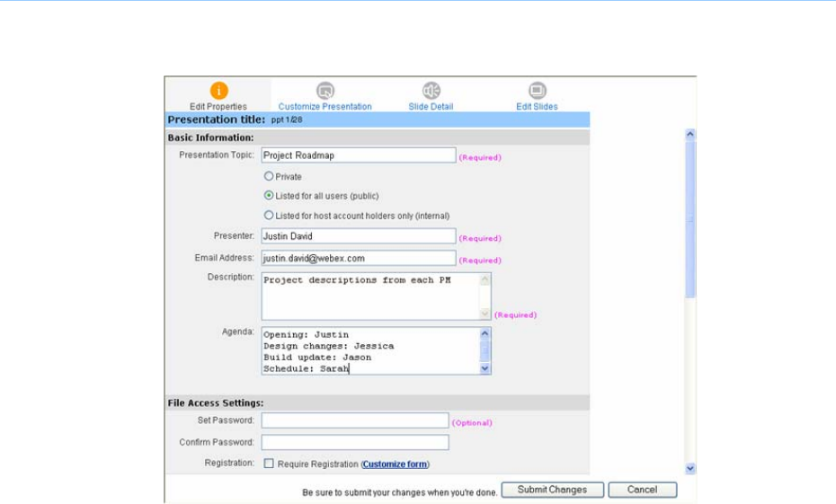Screen dimensions: 836x504
Task: Click the Agenda scrollbar thumb
Action: pyautogui.click(x=485, y=350)
